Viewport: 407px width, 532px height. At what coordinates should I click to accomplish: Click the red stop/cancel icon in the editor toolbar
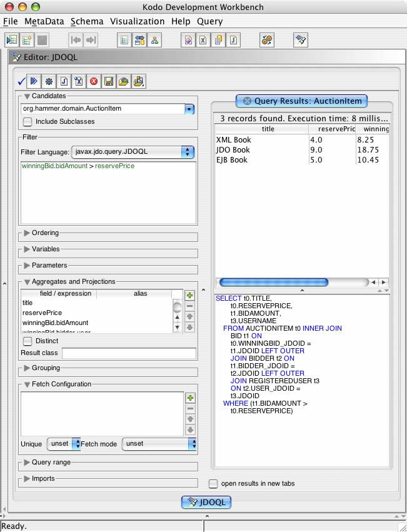click(94, 81)
